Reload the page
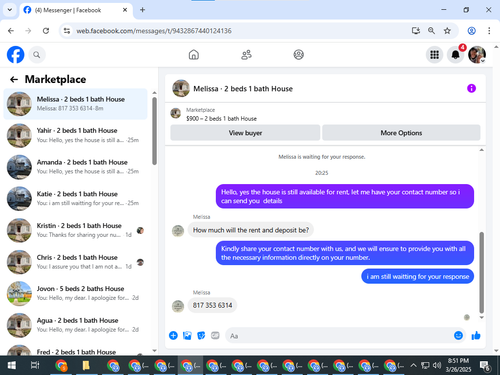 click(x=46, y=31)
